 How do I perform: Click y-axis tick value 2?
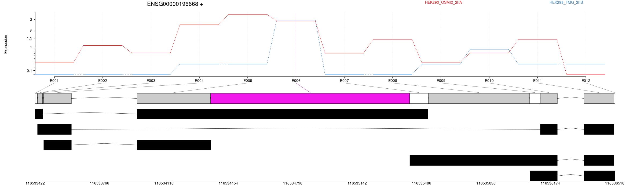point(31,31)
